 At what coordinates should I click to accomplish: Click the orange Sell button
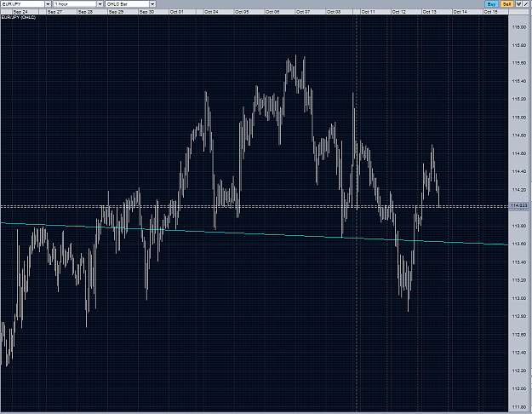click(x=506, y=4)
